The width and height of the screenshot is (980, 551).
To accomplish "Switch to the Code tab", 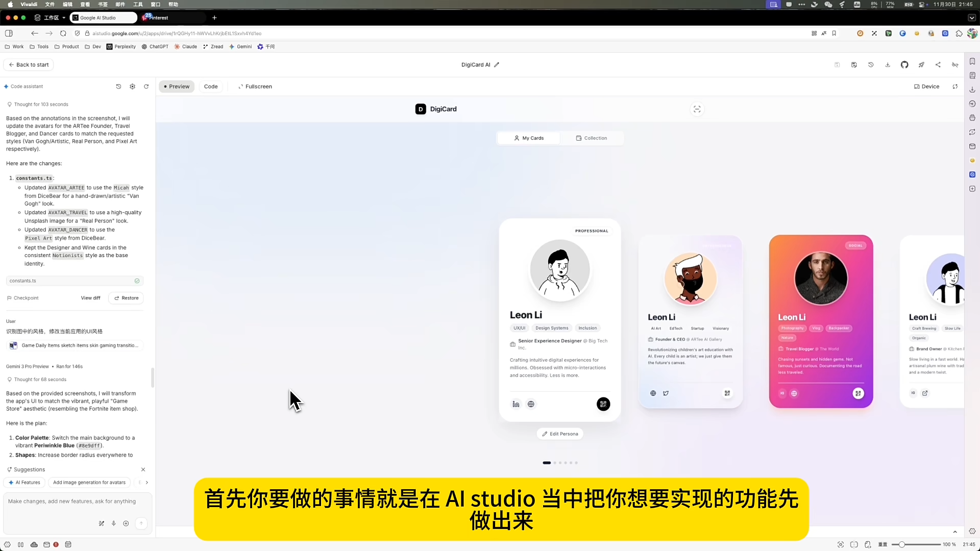I will (211, 87).
